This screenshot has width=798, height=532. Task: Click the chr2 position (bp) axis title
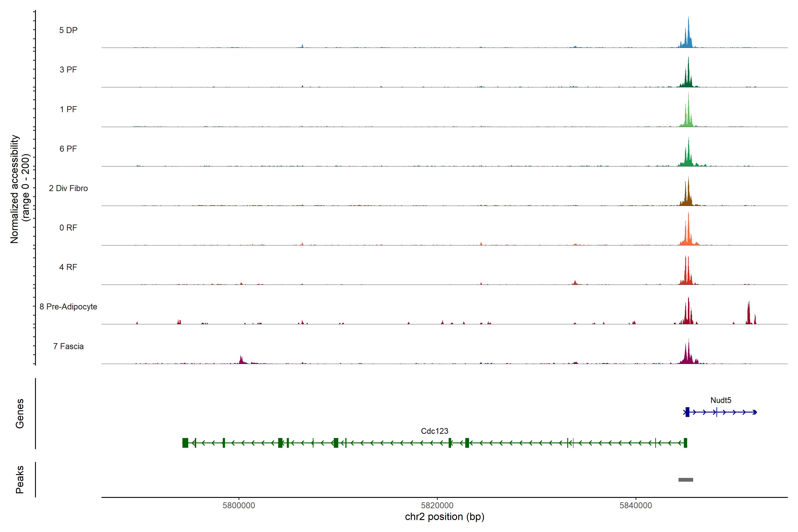[x=444, y=517]
